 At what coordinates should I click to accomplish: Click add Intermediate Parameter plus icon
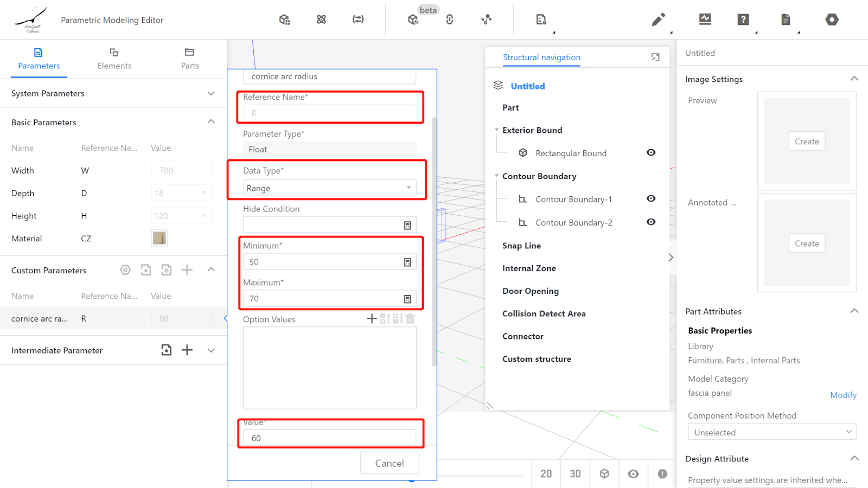187,350
